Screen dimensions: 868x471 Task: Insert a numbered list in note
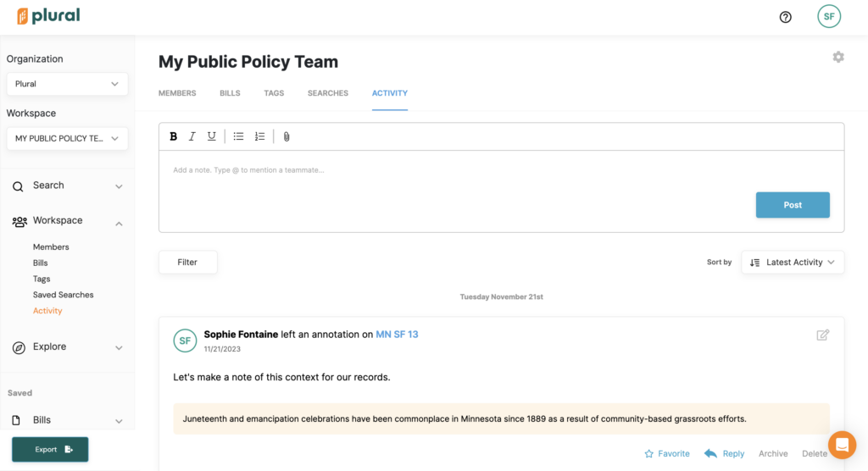259,136
